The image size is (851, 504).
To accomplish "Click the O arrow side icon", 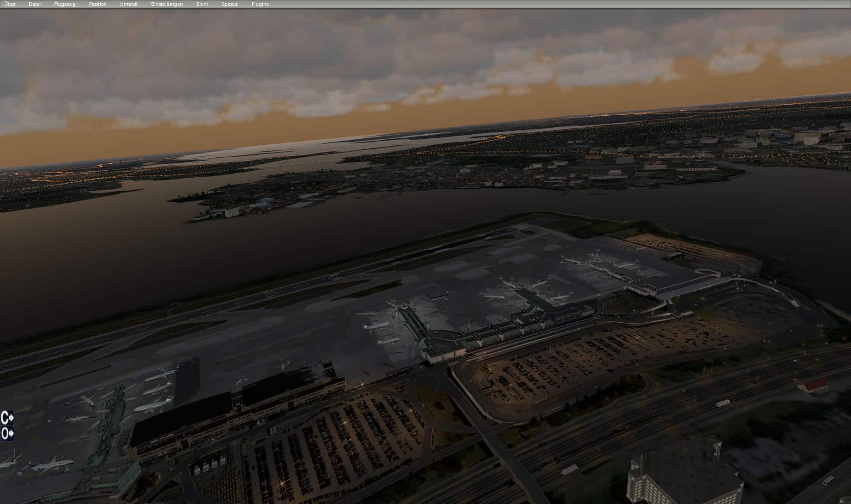I will pyautogui.click(x=7, y=433).
